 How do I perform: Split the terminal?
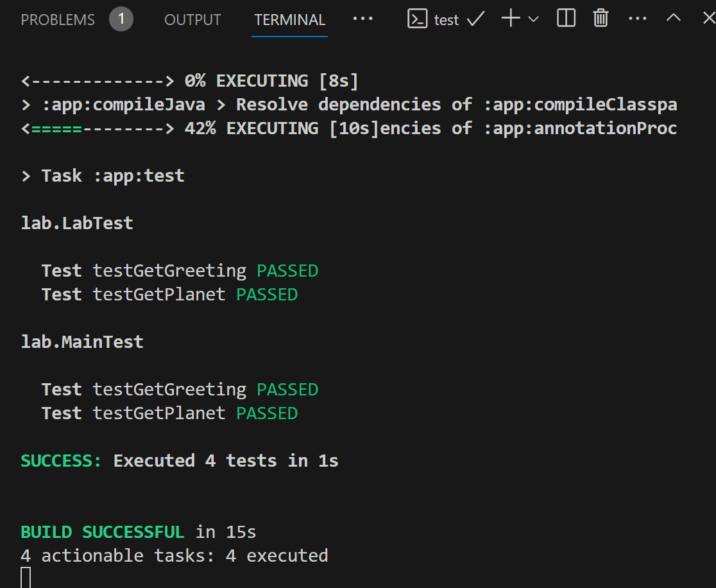point(566,19)
